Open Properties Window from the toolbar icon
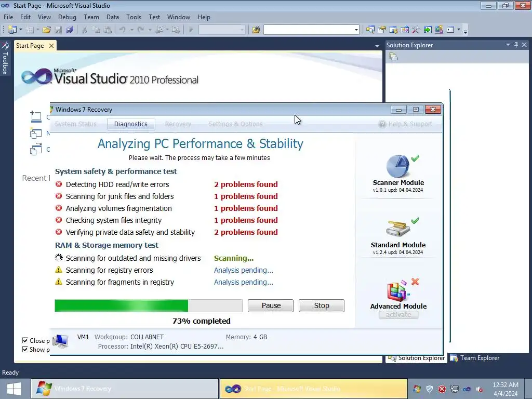 [x=382, y=30]
